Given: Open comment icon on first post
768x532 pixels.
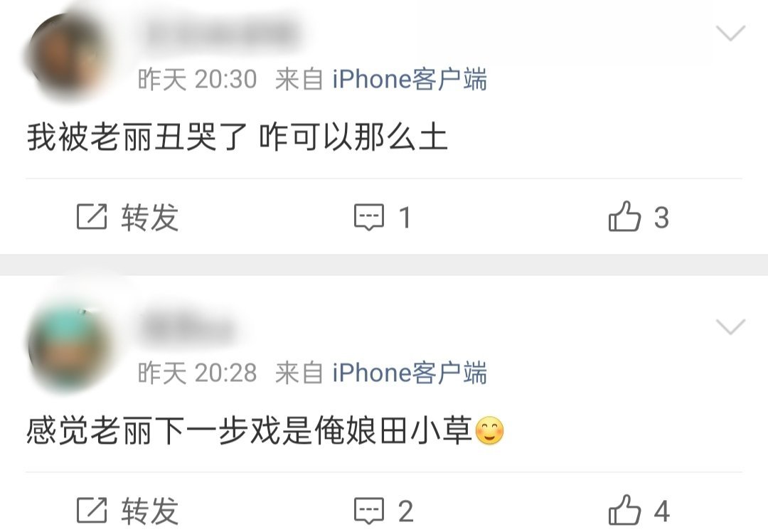Looking at the screenshot, I should (369, 217).
